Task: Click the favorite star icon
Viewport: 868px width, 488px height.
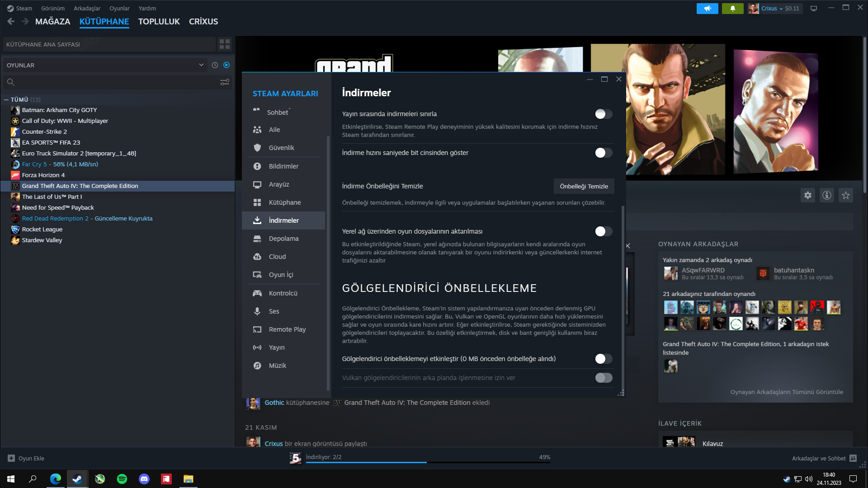Action: coord(846,195)
